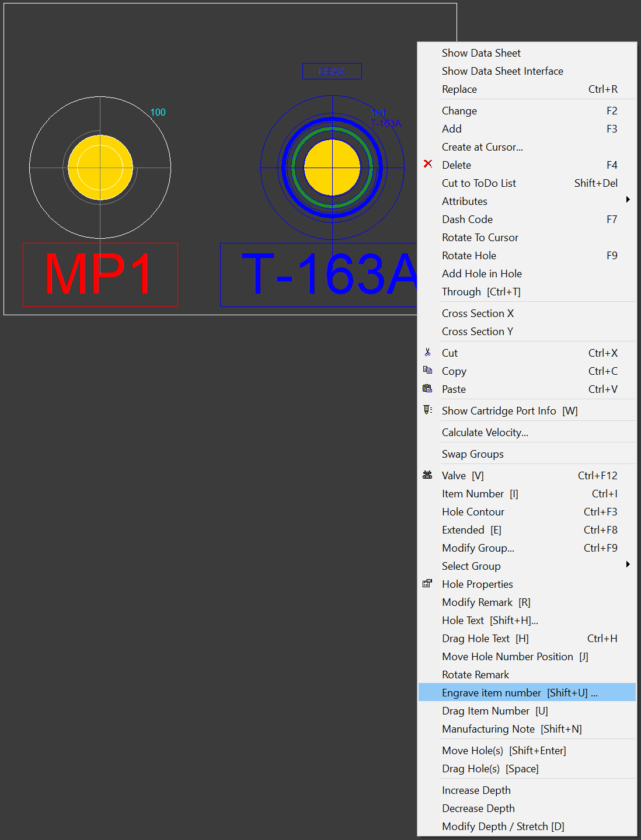Click the Valve icon

tap(428, 475)
